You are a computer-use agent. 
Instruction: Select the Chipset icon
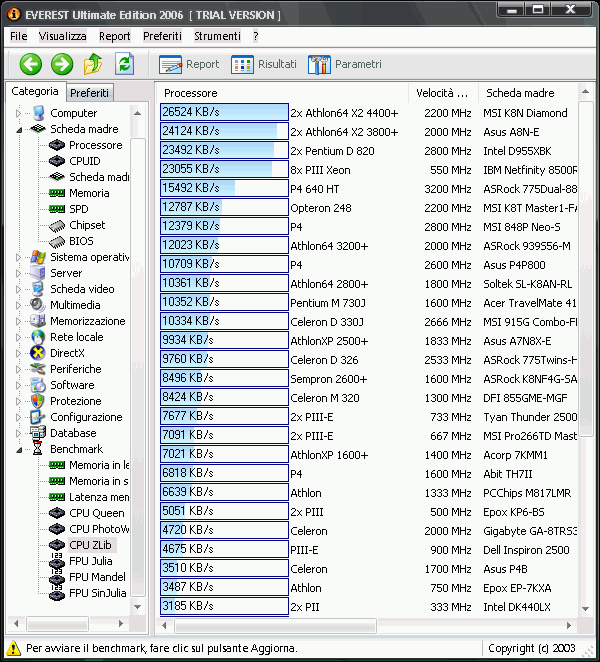coord(57,225)
